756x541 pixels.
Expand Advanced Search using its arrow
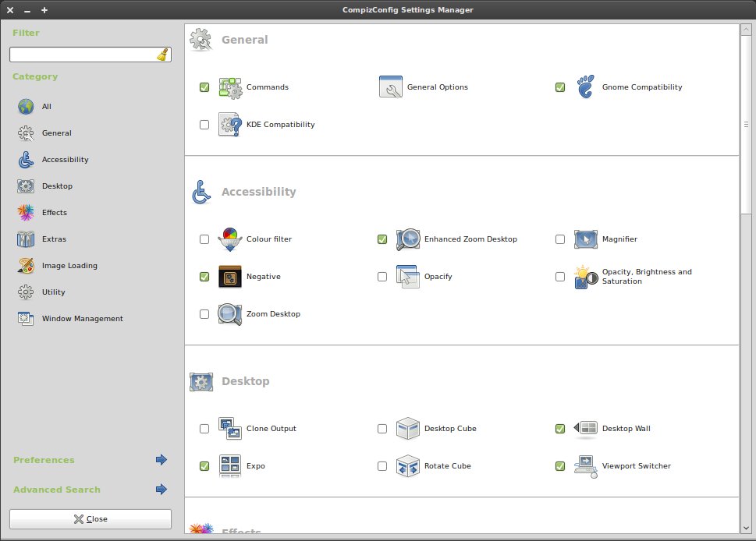[161, 490]
